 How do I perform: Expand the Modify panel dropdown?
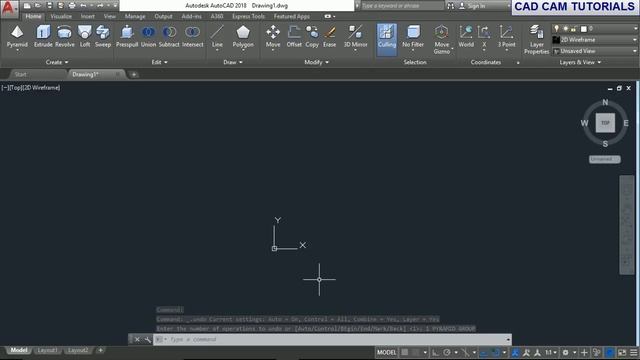click(x=316, y=62)
